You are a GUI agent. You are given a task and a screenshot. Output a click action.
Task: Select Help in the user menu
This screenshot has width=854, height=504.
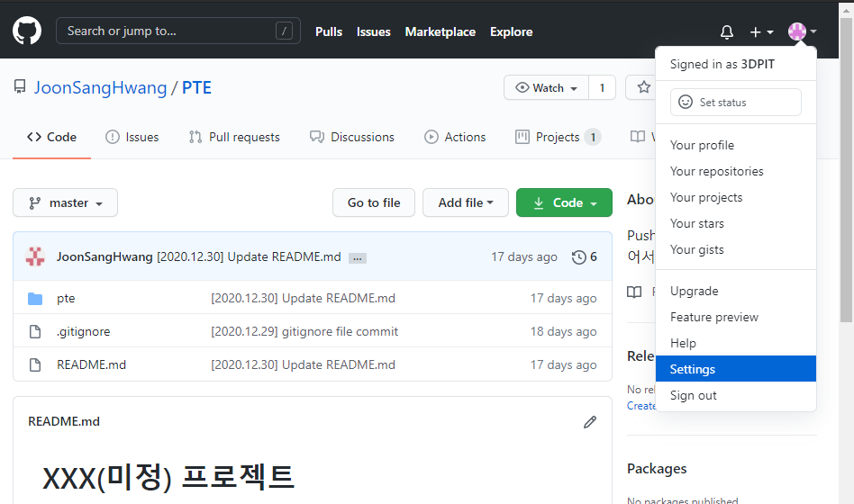(x=736, y=344)
